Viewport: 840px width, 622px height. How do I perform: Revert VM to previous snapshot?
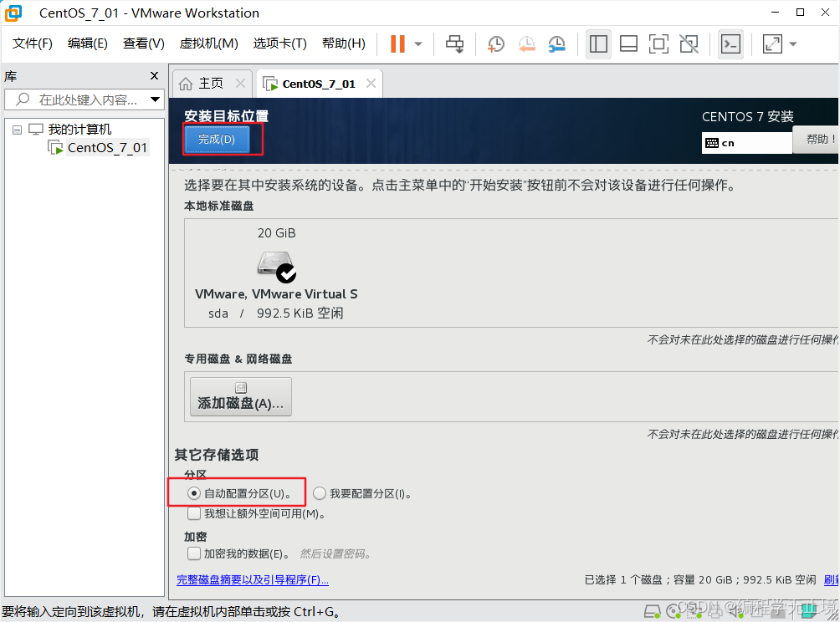[526, 44]
